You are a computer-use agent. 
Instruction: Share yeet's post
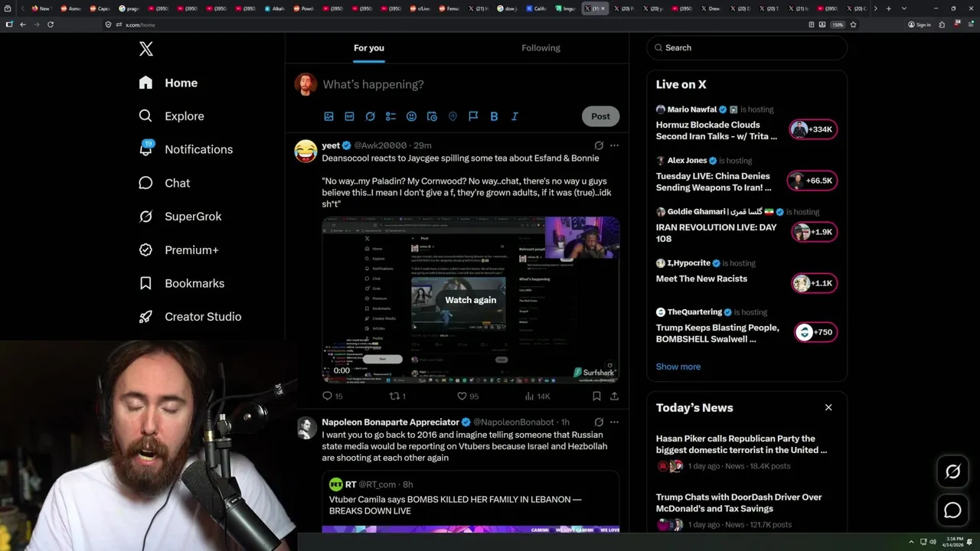(x=614, y=396)
